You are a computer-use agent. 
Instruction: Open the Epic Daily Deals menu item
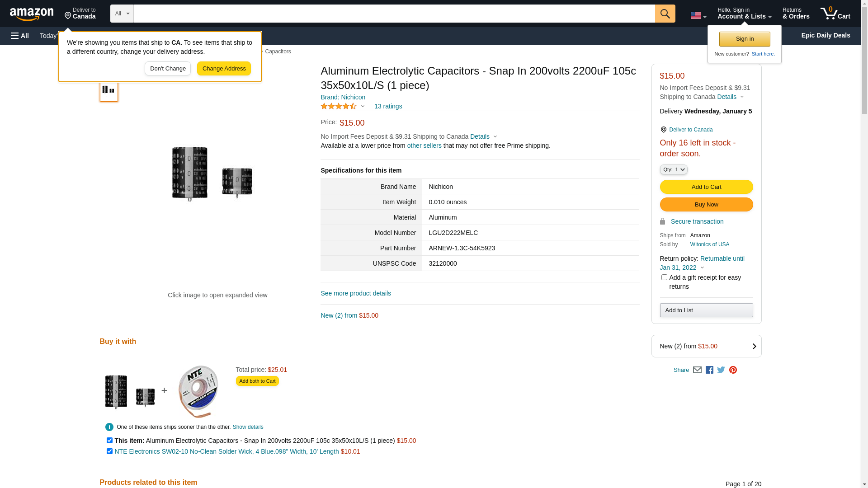(826, 35)
